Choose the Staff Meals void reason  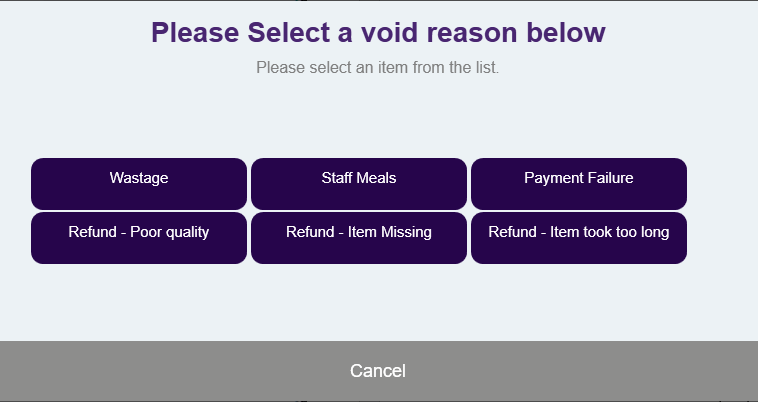tap(359, 184)
